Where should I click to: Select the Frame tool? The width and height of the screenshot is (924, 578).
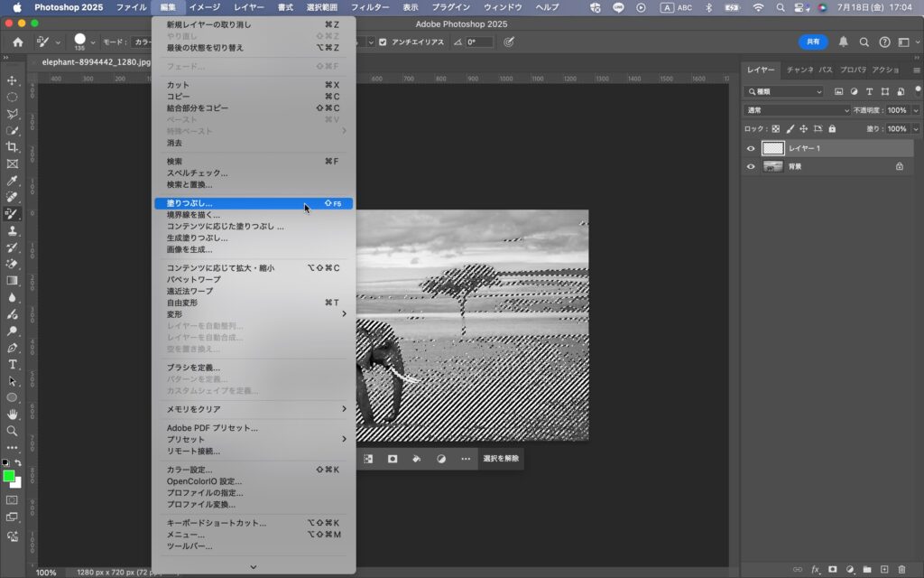pyautogui.click(x=12, y=164)
